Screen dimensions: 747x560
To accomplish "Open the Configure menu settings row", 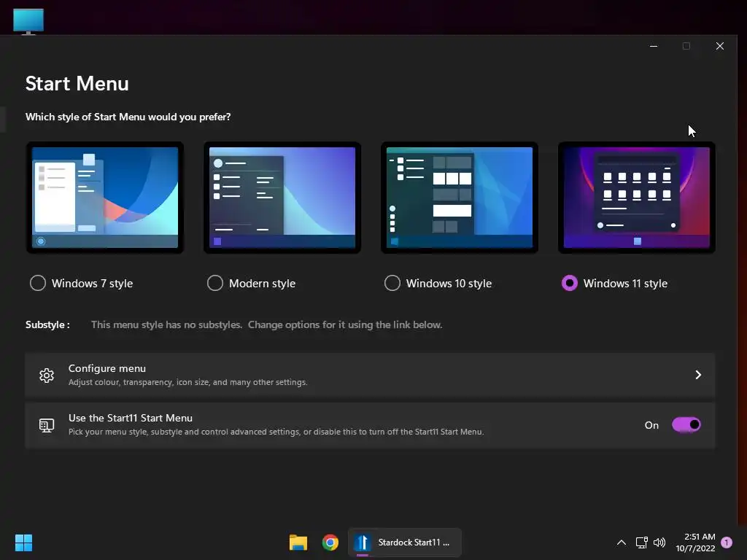I will coord(370,375).
